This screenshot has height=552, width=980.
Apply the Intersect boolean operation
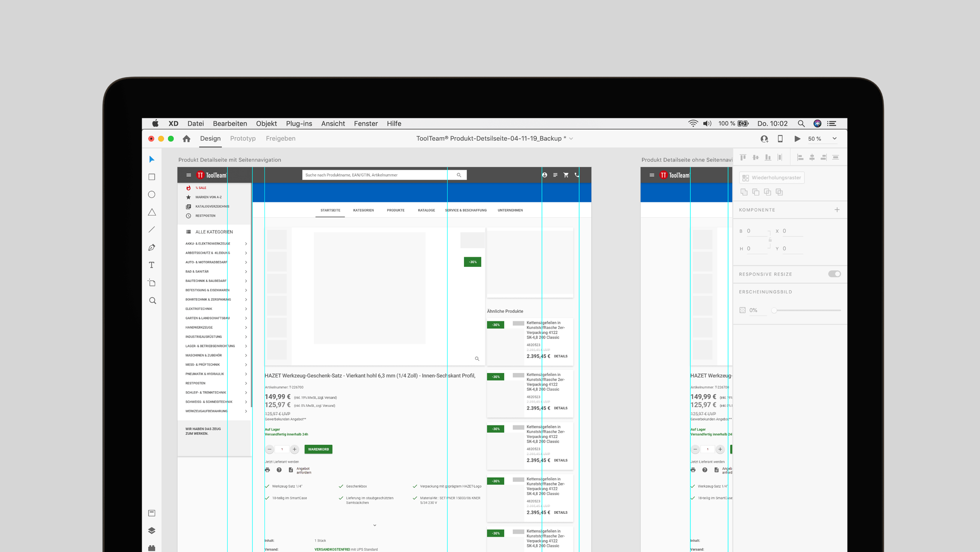coord(767,192)
